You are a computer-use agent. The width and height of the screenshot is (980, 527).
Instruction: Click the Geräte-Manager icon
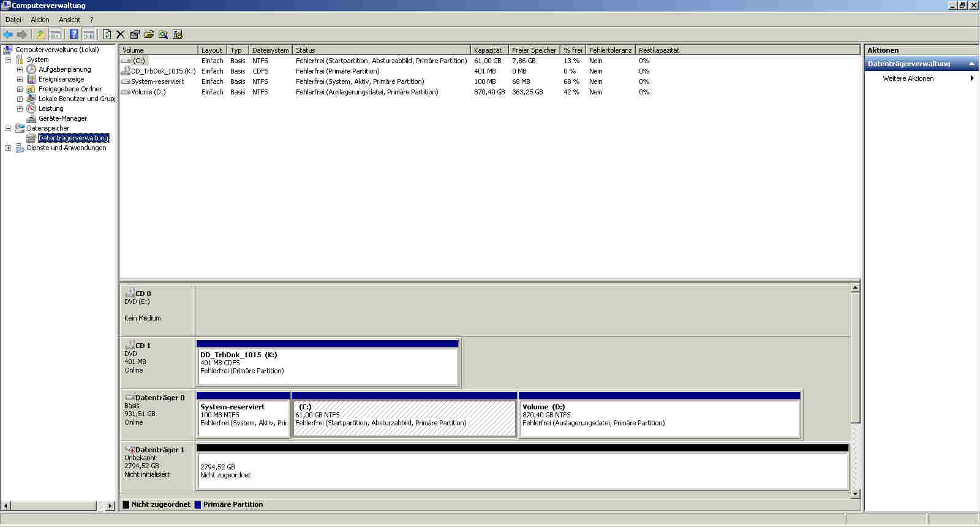31,118
